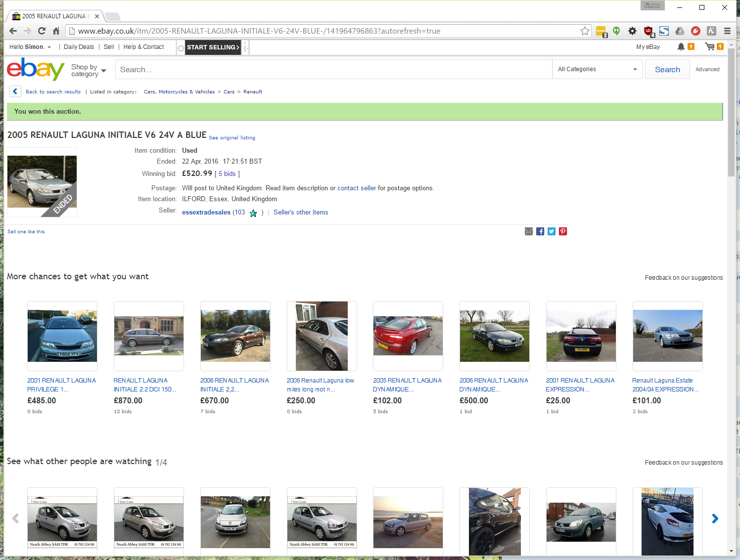Open See original listing link
Viewport: 740px width, 560px height.
(232, 138)
